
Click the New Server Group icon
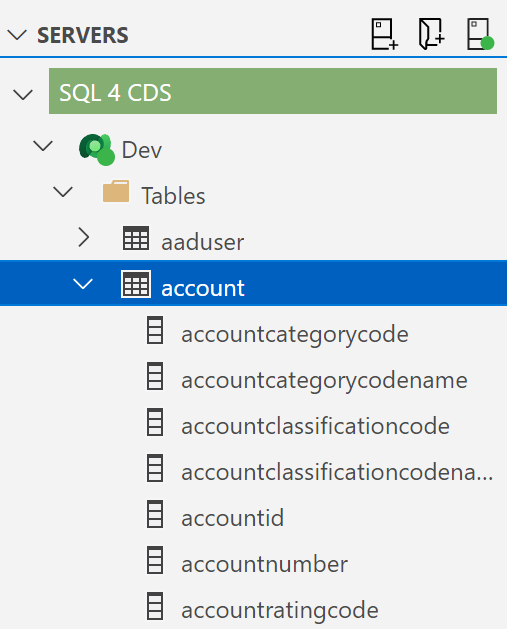coord(431,34)
